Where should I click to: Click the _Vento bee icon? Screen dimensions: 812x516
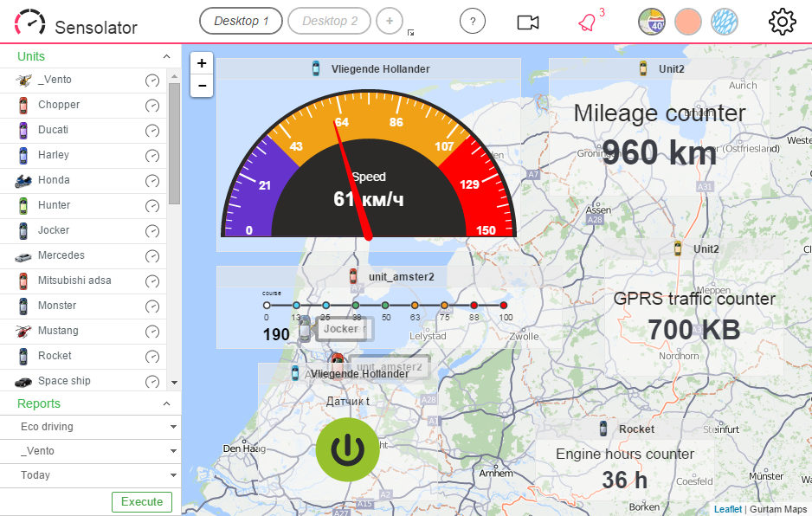23,81
